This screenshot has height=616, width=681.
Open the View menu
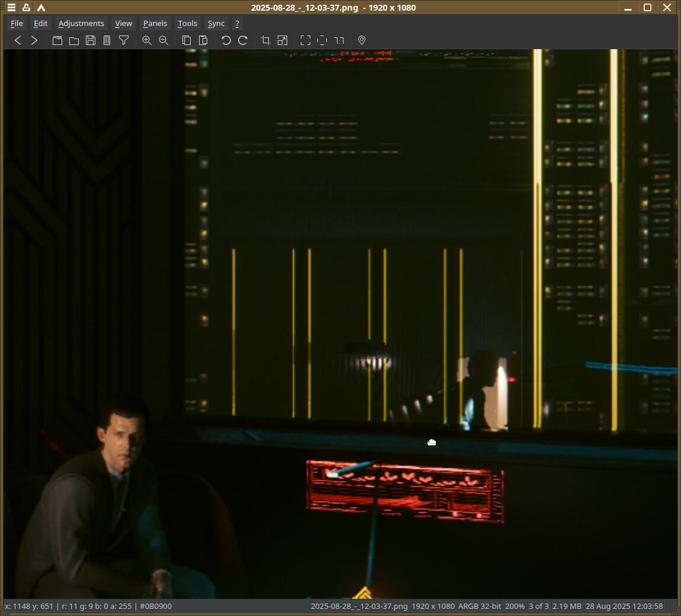click(123, 24)
